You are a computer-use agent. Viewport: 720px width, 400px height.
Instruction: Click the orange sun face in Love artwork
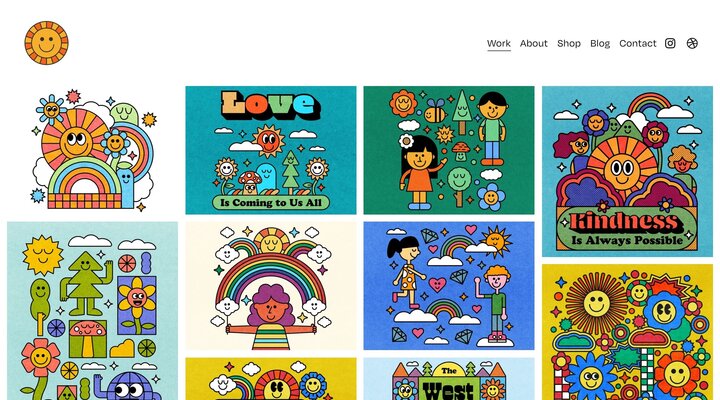point(268,141)
